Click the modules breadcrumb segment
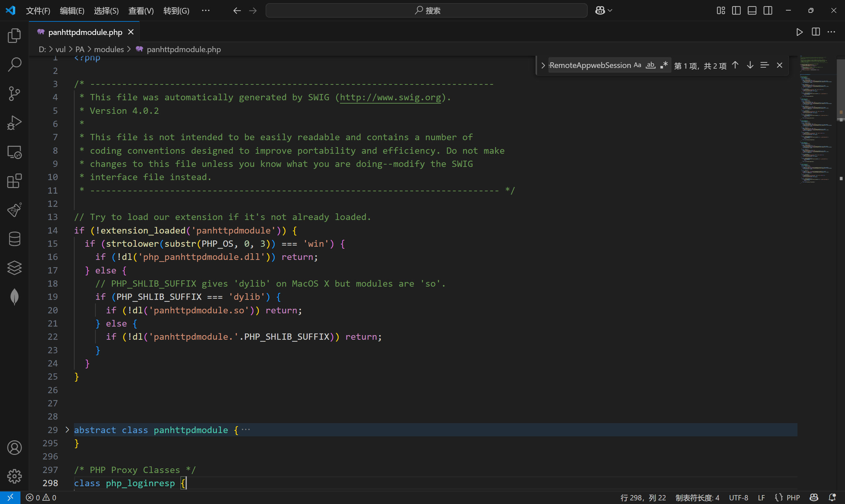 109,49
